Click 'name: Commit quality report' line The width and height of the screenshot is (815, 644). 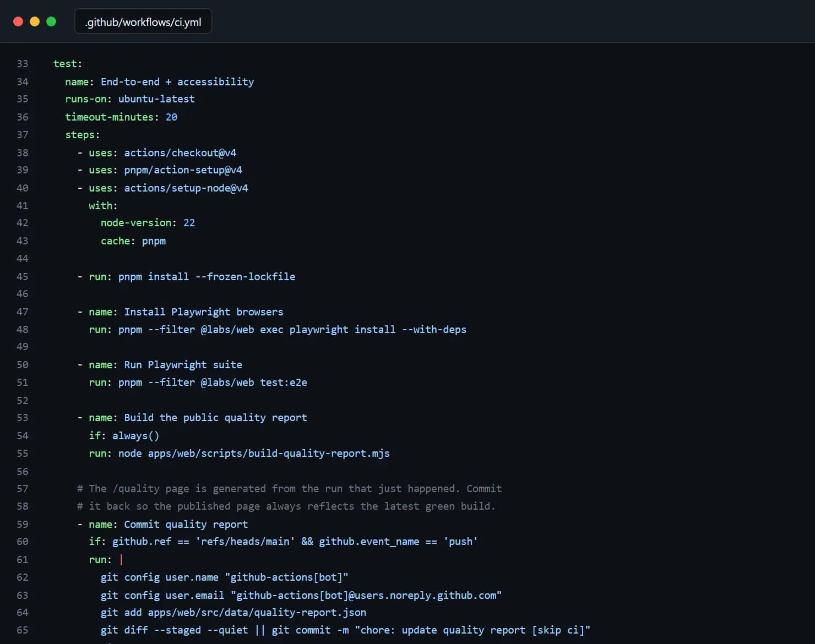pyautogui.click(x=169, y=524)
